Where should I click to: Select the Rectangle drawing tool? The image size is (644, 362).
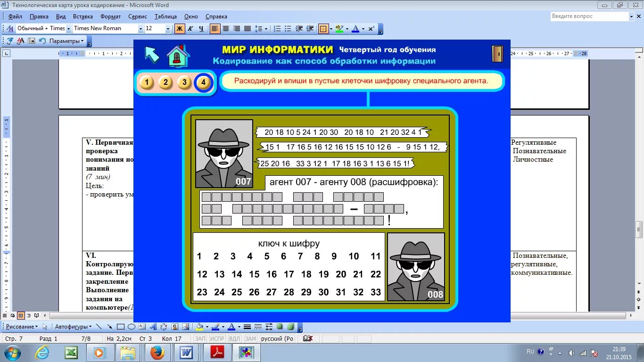pos(121,327)
